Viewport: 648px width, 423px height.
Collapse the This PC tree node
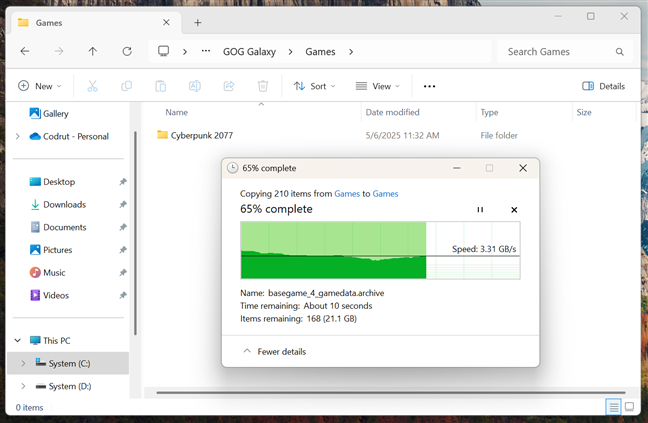17,340
